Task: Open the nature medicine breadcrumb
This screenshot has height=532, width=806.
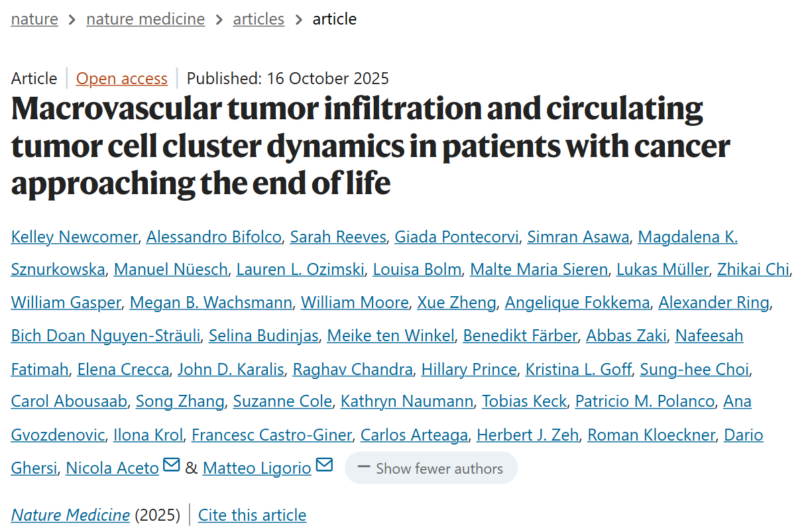Action: coord(145,19)
